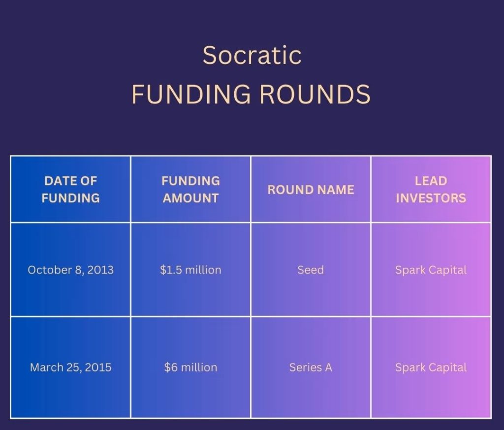
Task: Click the March 25, 2015 date cell
Action: click(70, 368)
